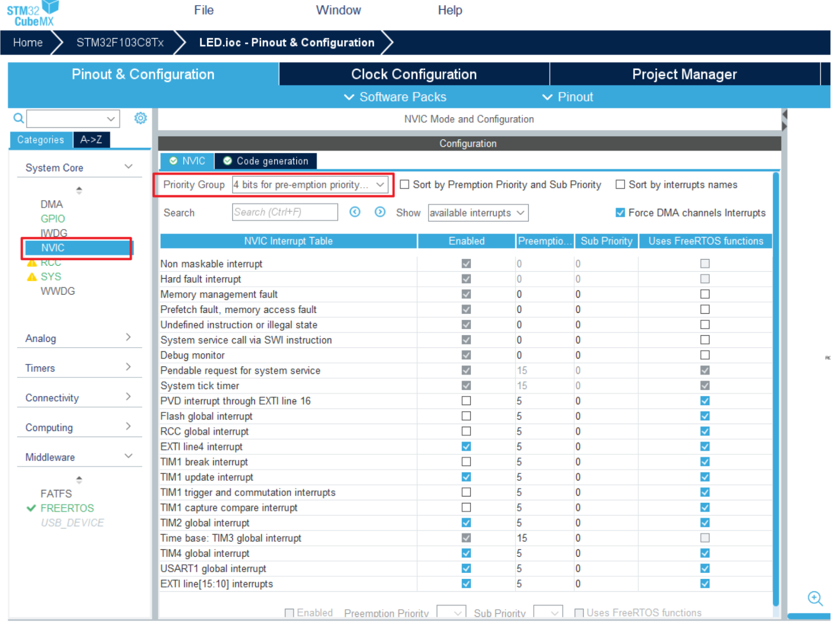840x627 pixels.
Task: Select FATFS under Middleware
Action: coord(56,494)
